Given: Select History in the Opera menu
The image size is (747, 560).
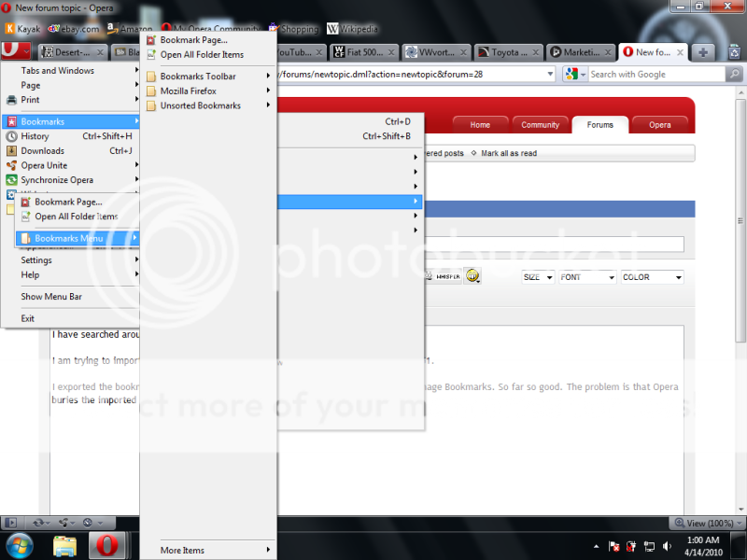Looking at the screenshot, I should pyautogui.click(x=35, y=136).
